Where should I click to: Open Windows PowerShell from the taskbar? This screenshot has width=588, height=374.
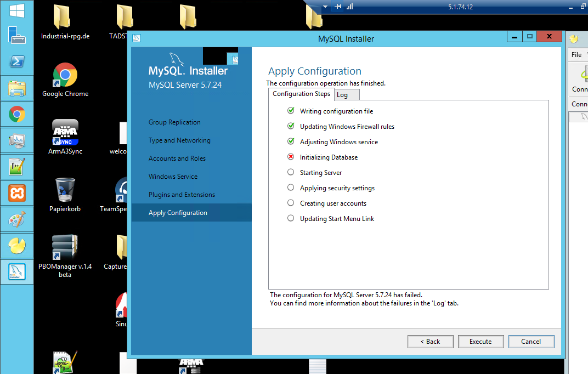pyautogui.click(x=17, y=61)
